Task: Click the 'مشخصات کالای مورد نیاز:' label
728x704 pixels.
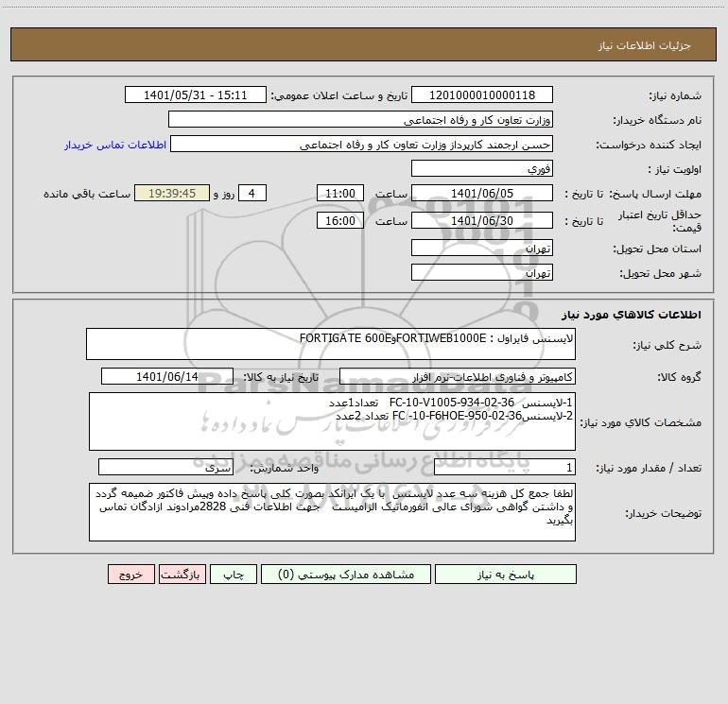Action: pyautogui.click(x=641, y=422)
